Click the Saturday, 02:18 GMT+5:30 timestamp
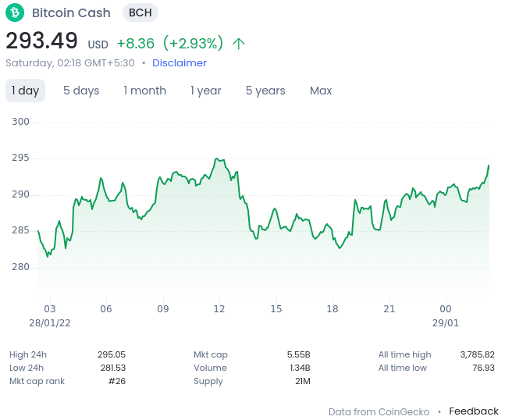This screenshot has height=420, width=505. pyautogui.click(x=70, y=62)
